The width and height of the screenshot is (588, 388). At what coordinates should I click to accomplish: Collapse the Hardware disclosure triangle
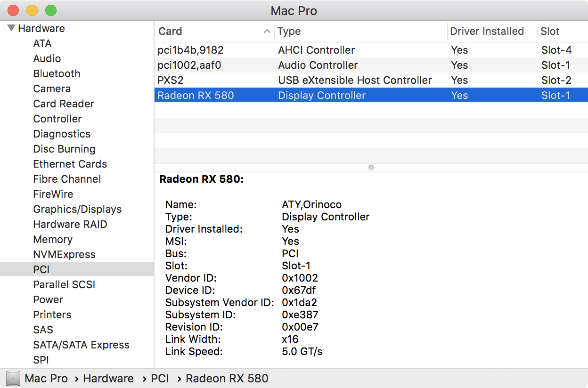pyautogui.click(x=11, y=28)
